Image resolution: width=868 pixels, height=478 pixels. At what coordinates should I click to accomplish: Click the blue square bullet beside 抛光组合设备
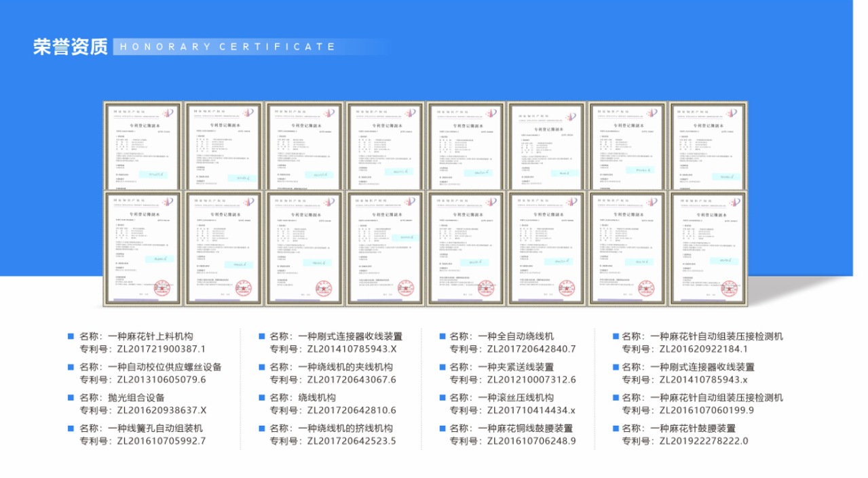(x=69, y=398)
